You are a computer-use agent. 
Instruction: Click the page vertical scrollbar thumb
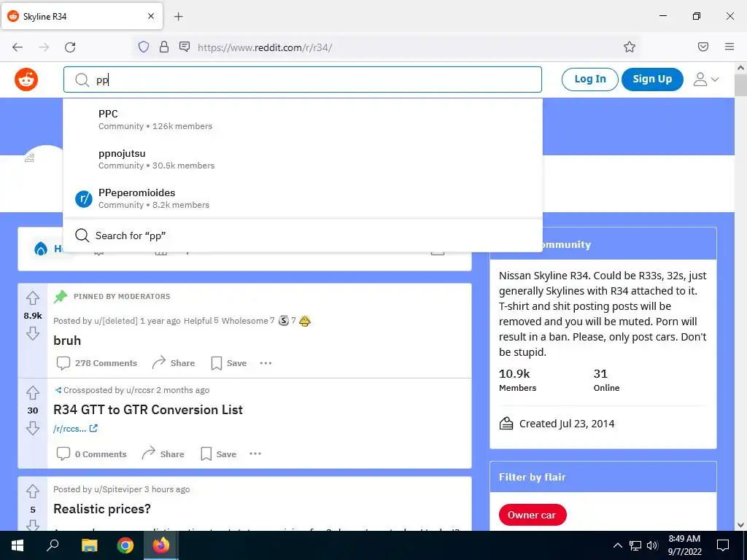point(740,86)
